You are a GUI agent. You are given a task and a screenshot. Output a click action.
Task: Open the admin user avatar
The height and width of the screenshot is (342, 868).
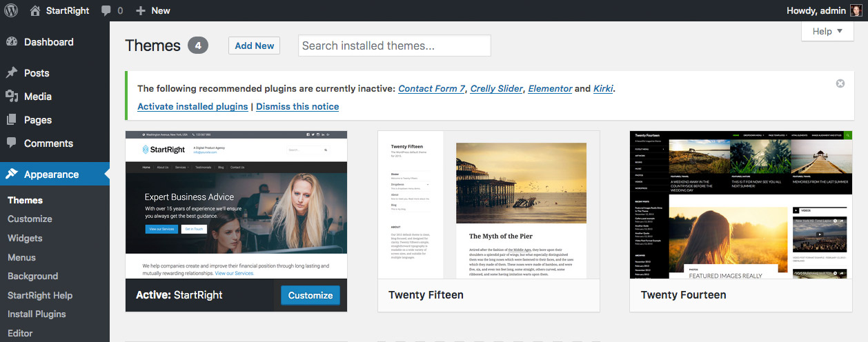(856, 10)
